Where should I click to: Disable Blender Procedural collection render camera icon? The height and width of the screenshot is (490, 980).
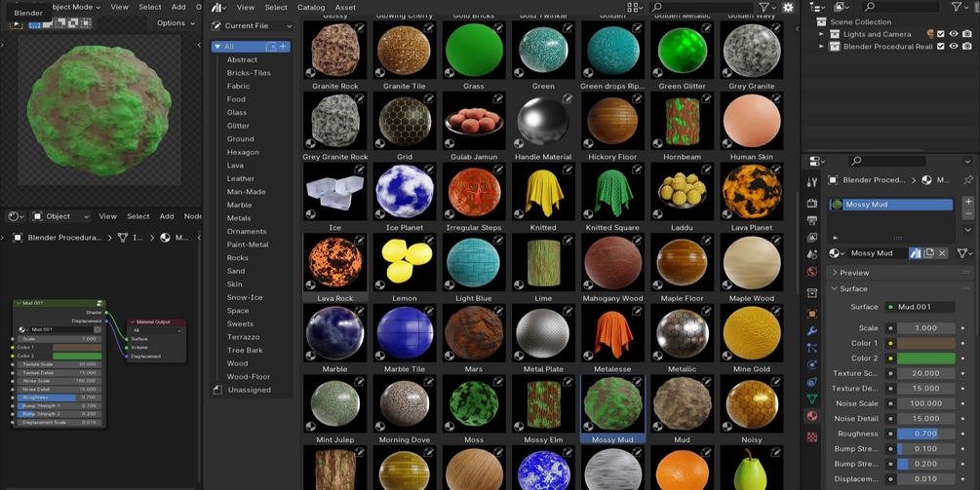[967, 46]
